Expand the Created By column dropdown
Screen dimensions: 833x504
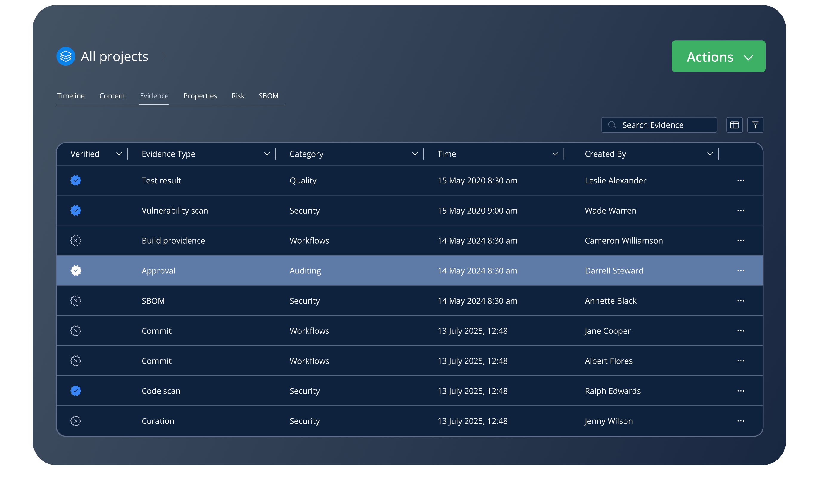click(710, 154)
